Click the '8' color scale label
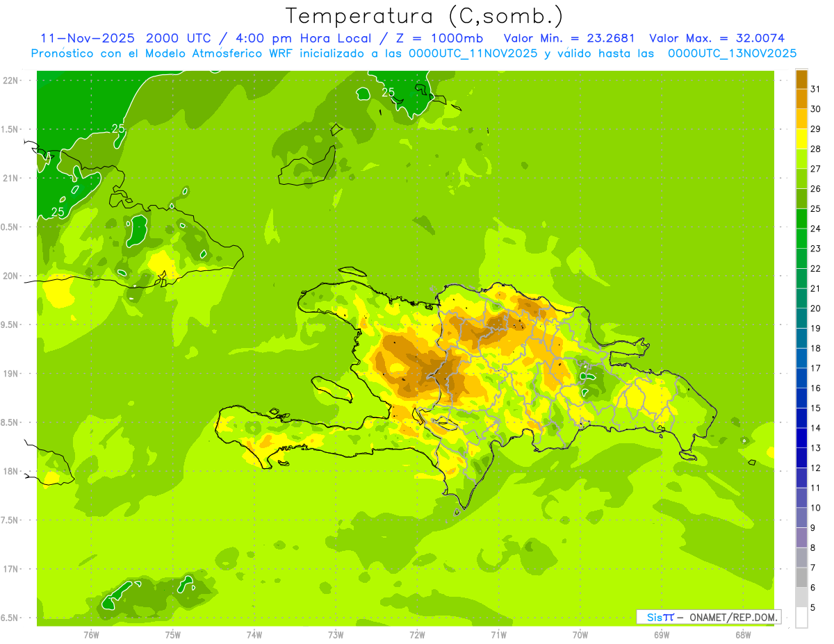The width and height of the screenshot is (834, 644). [x=813, y=548]
